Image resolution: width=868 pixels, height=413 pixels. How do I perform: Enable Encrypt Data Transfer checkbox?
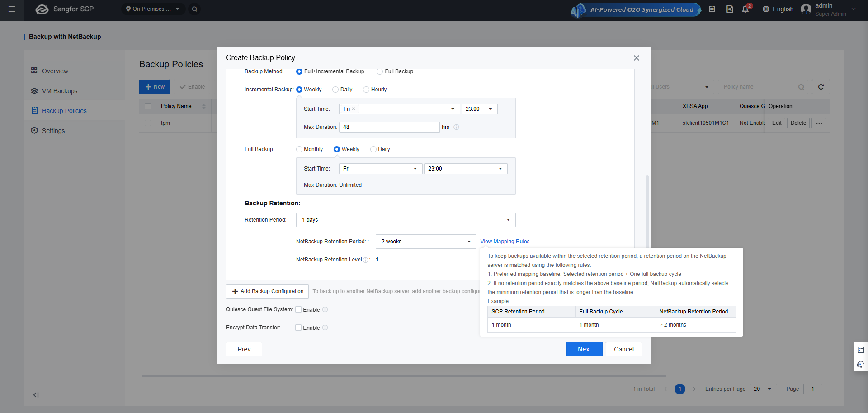point(298,328)
